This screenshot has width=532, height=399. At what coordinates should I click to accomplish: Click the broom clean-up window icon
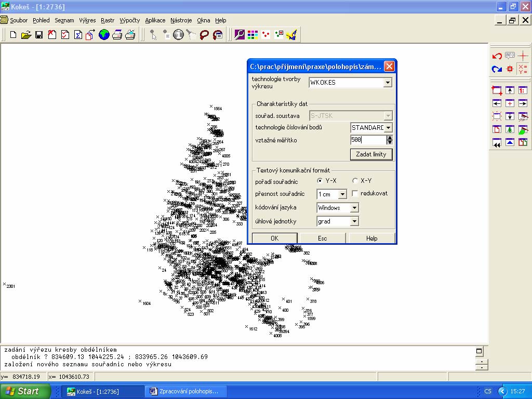pos(523,116)
